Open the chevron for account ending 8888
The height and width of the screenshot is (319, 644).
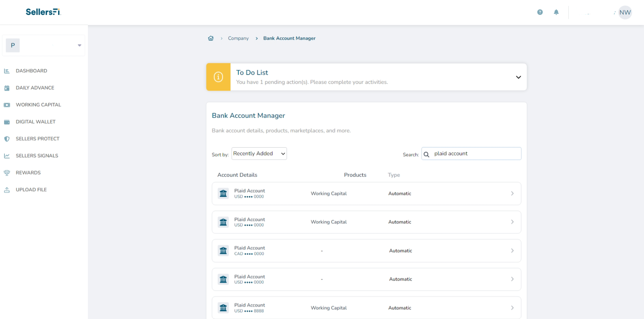tap(512, 308)
